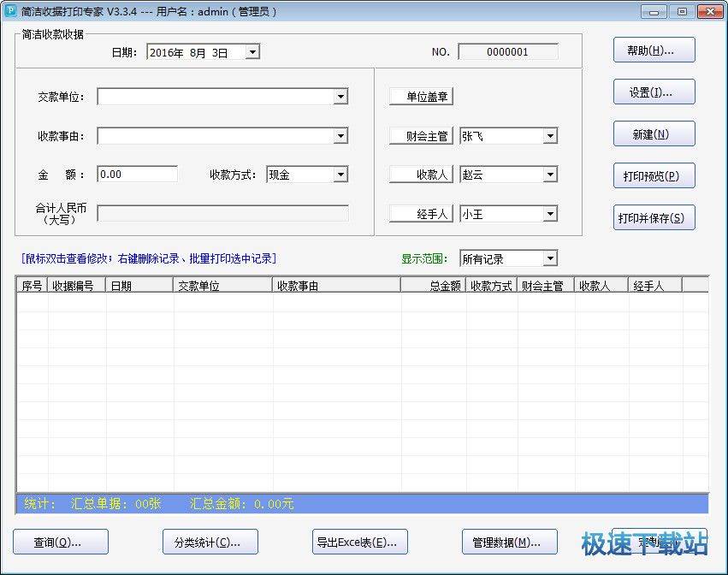Click the 收款事由 column header
The image size is (728, 575).
[336, 285]
